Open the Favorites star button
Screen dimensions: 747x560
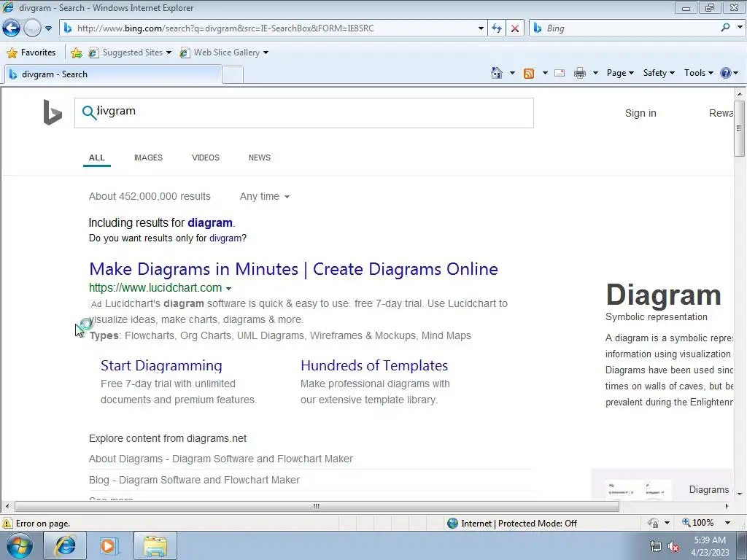tap(31, 52)
